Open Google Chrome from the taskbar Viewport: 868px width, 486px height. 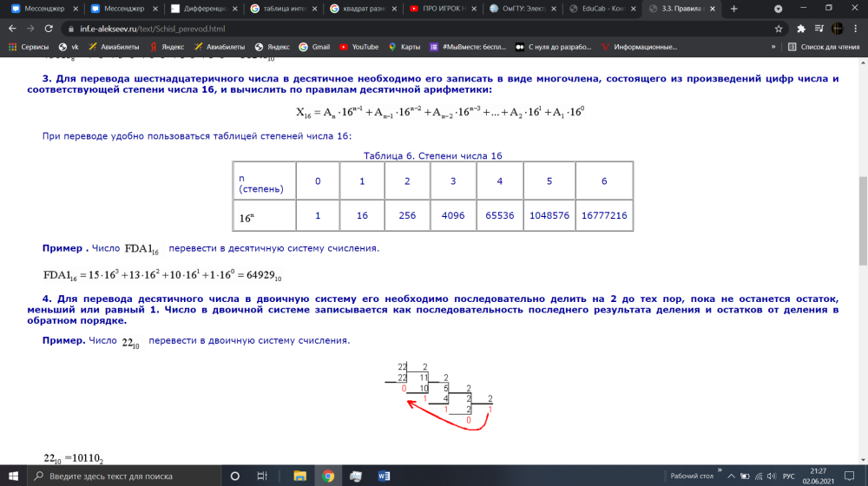(328, 476)
